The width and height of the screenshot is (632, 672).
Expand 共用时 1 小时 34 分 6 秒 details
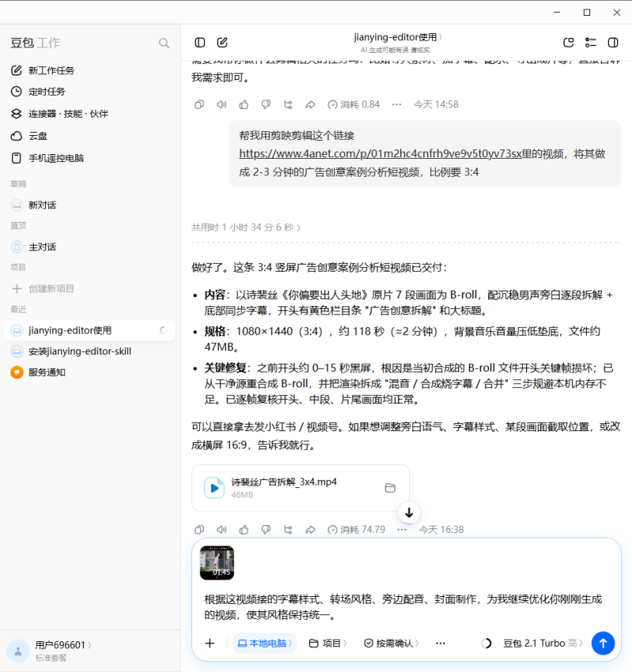[246, 227]
